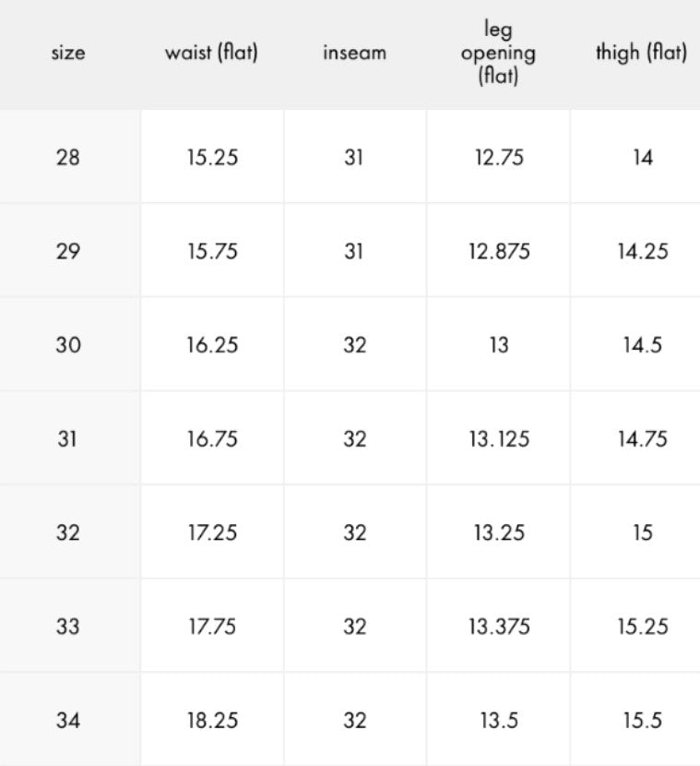Select the 16.75 waist value
Screen dimensions: 700x766
coord(212,439)
